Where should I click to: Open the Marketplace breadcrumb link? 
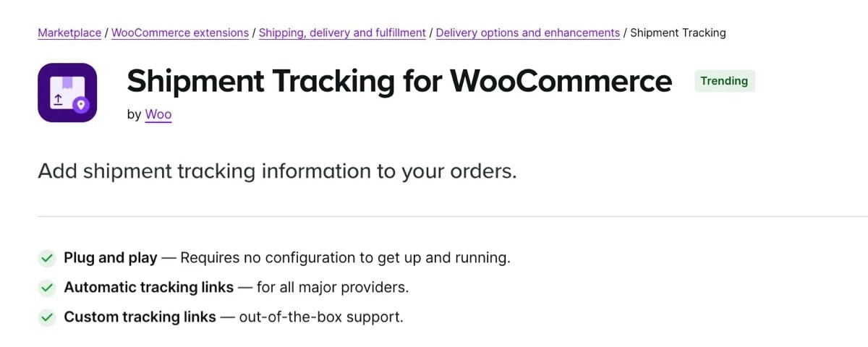pyautogui.click(x=69, y=33)
